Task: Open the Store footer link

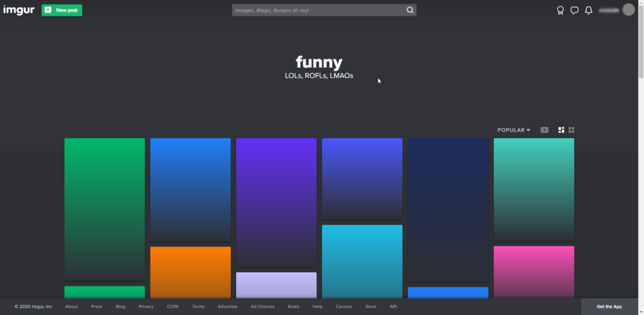Action: pyautogui.click(x=371, y=306)
